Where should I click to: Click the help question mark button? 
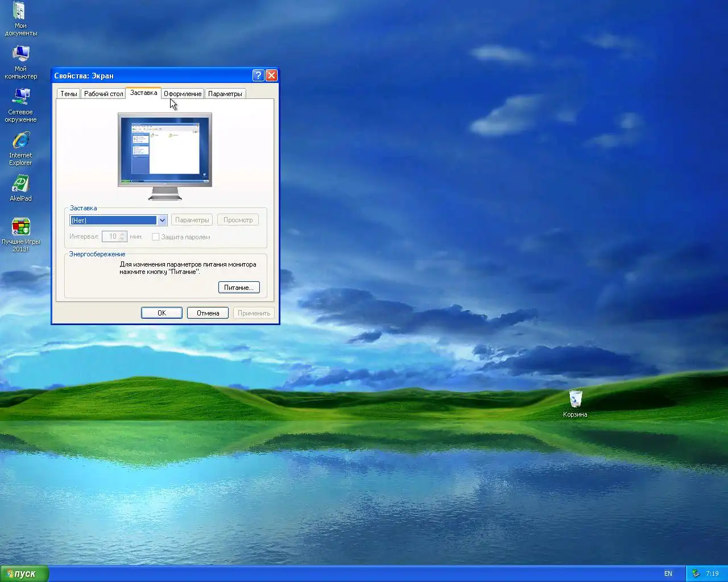click(x=258, y=75)
